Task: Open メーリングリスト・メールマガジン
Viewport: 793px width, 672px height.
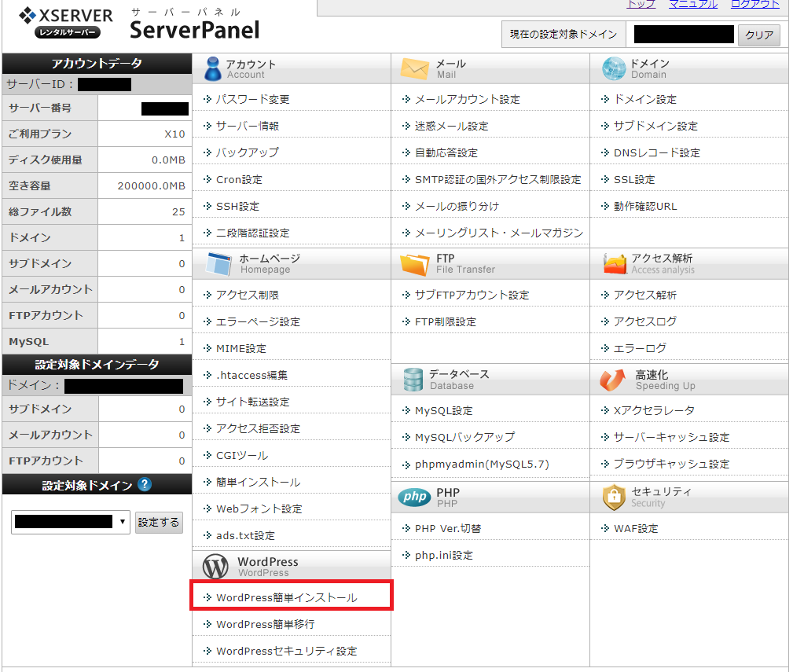Action: coord(499,233)
